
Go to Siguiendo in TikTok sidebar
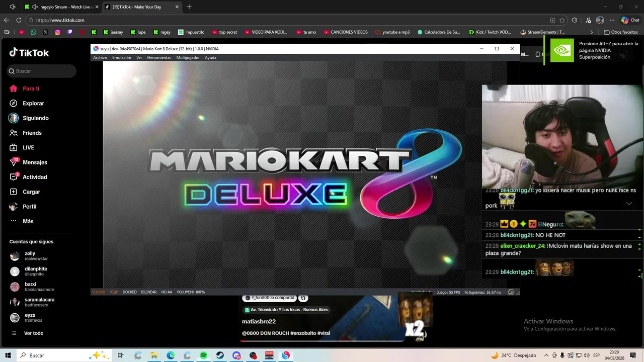[29, 118]
